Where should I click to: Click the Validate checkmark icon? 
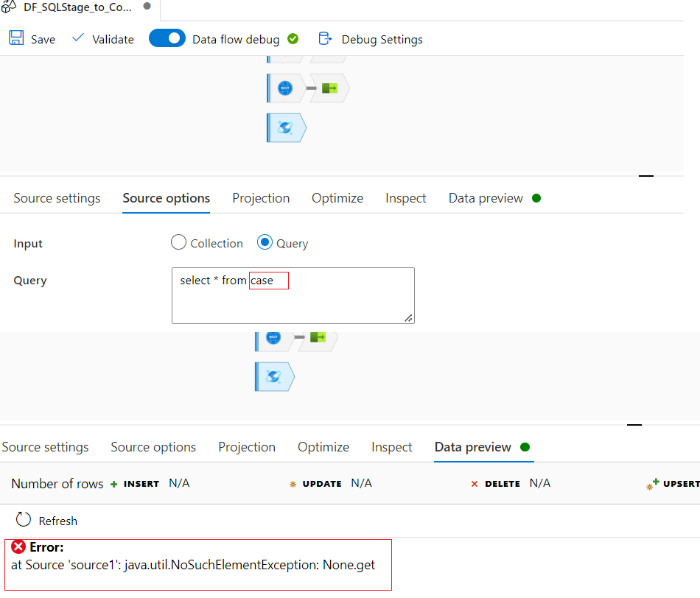coord(77,38)
